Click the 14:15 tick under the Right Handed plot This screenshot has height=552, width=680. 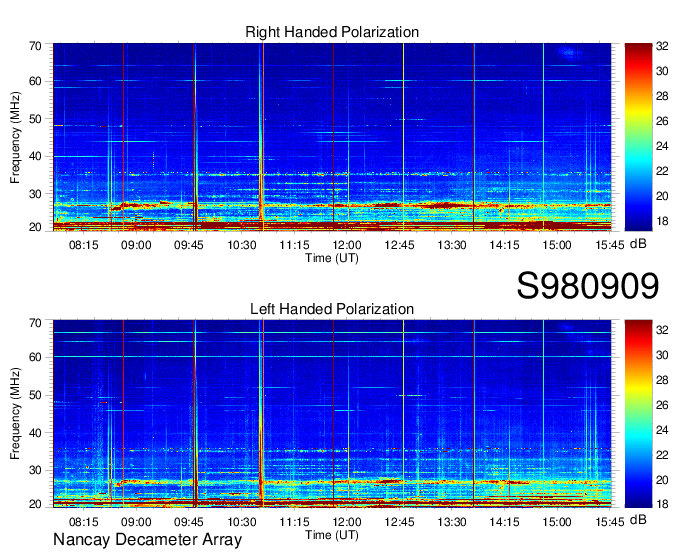pos(504,245)
